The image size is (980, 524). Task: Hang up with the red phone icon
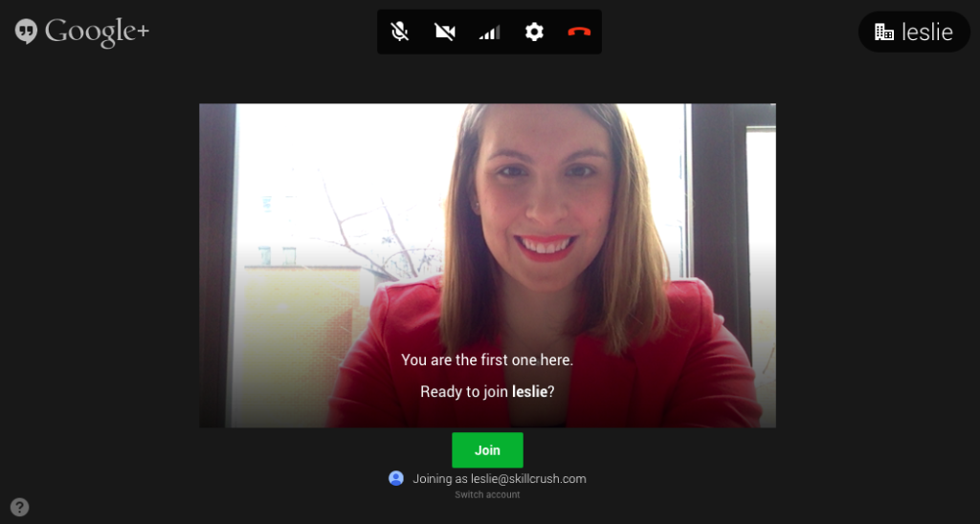(579, 32)
